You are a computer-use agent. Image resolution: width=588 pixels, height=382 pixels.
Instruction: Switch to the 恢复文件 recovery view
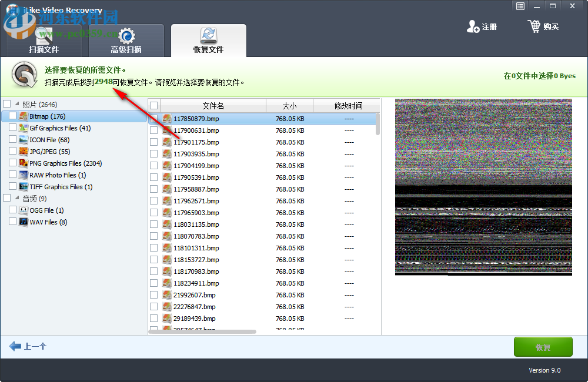(x=209, y=41)
